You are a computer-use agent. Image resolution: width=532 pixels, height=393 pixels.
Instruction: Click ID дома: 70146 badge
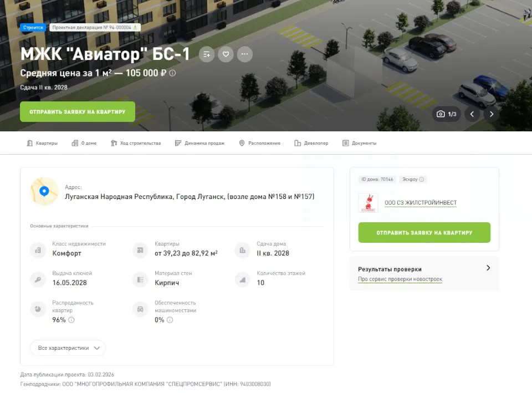[377, 179]
